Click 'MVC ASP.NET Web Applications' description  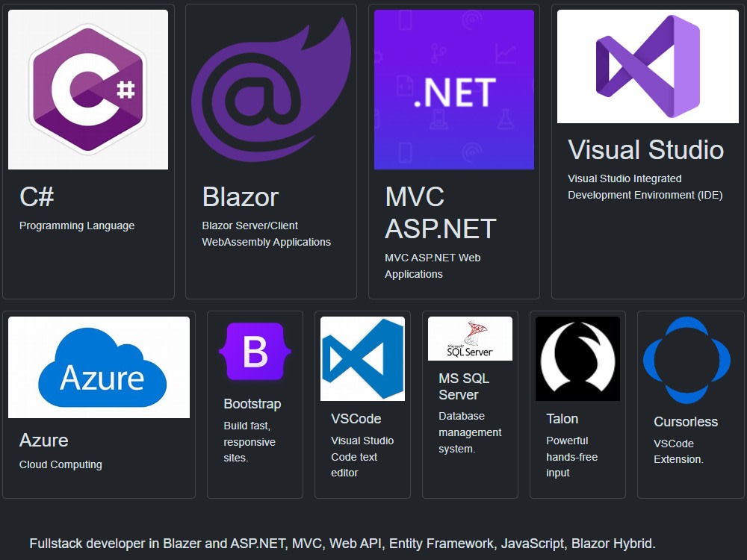click(433, 266)
